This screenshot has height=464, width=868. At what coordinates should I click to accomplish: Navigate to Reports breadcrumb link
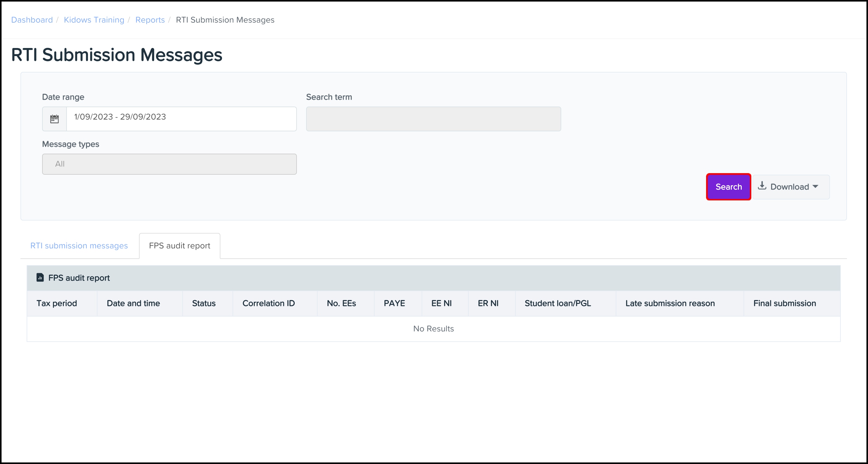click(150, 20)
